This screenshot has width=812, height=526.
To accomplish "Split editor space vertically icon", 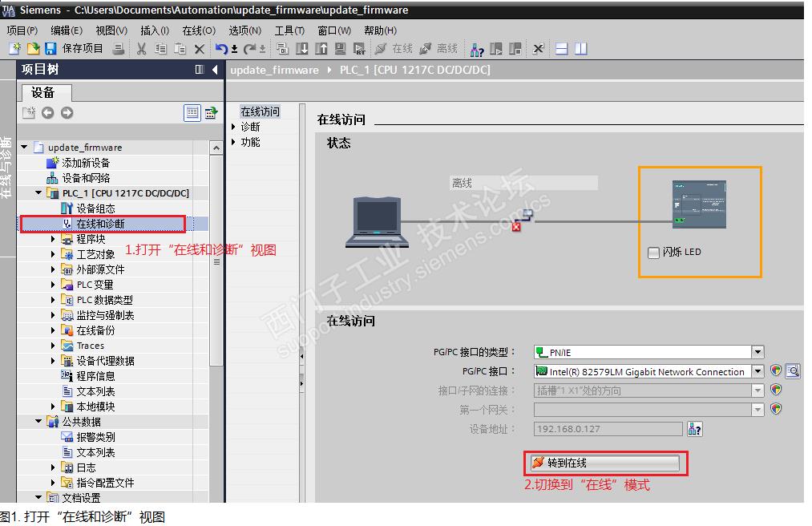I will pyautogui.click(x=581, y=49).
